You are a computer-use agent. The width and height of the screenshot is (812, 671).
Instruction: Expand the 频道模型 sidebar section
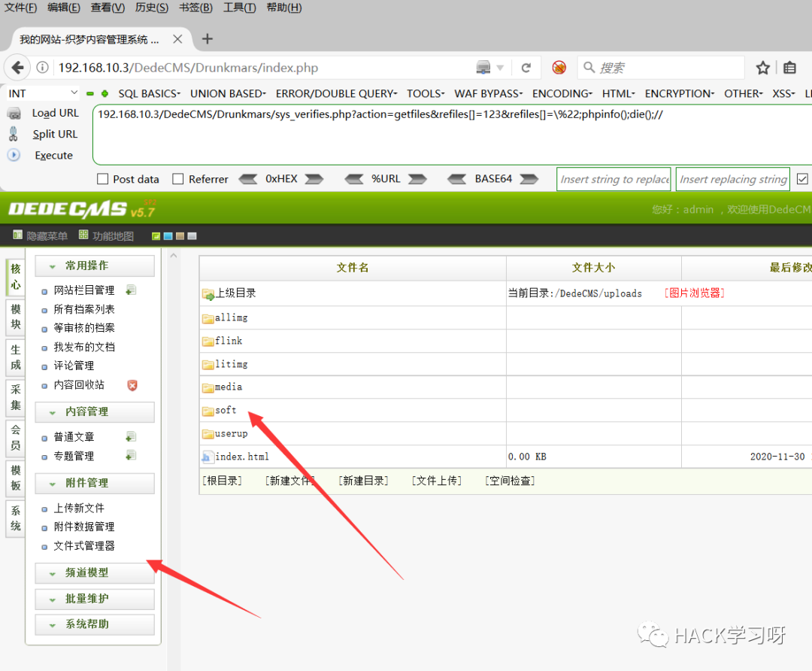click(x=95, y=572)
